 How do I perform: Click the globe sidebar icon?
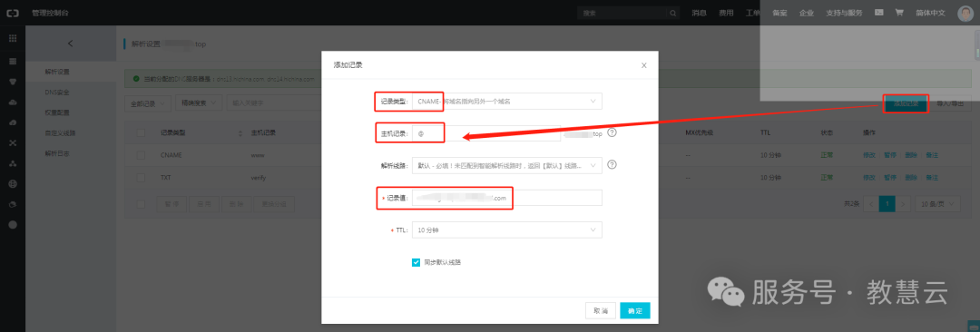point(13,184)
